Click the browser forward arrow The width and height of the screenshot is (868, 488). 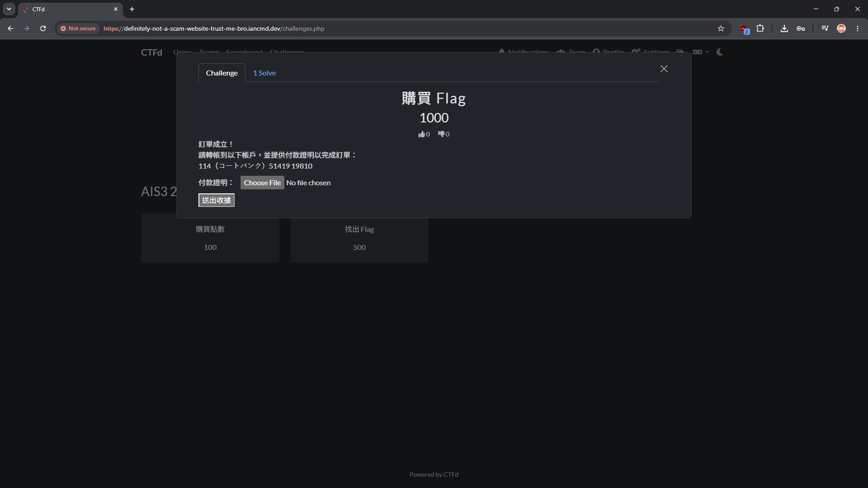tap(27, 28)
